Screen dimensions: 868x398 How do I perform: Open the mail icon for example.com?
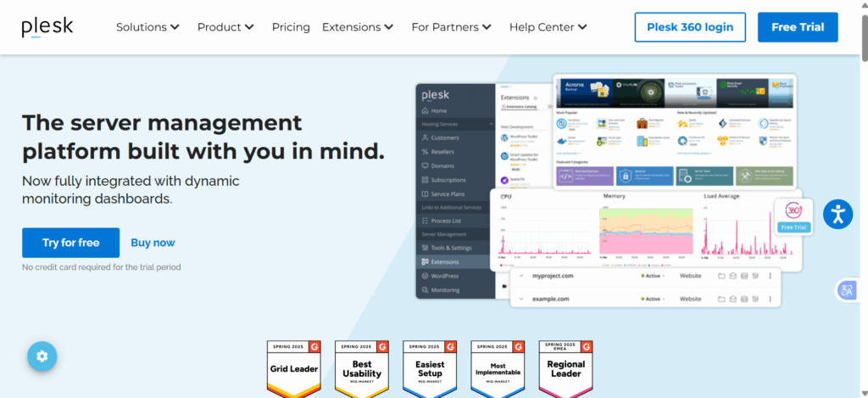coord(732,299)
